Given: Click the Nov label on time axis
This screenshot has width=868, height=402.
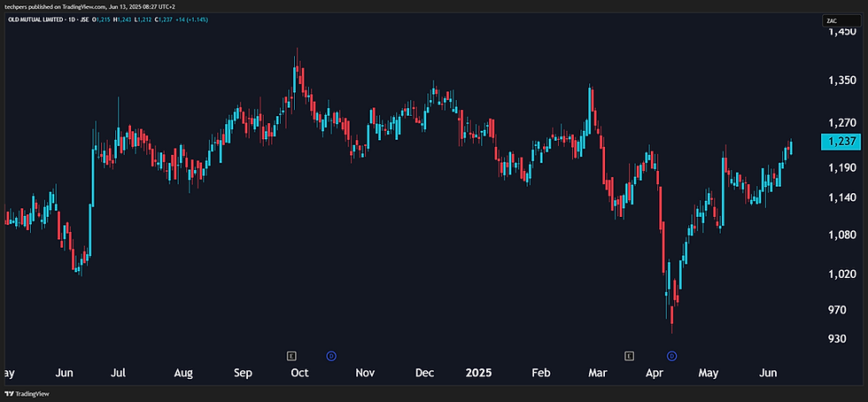Looking at the screenshot, I should click(365, 373).
